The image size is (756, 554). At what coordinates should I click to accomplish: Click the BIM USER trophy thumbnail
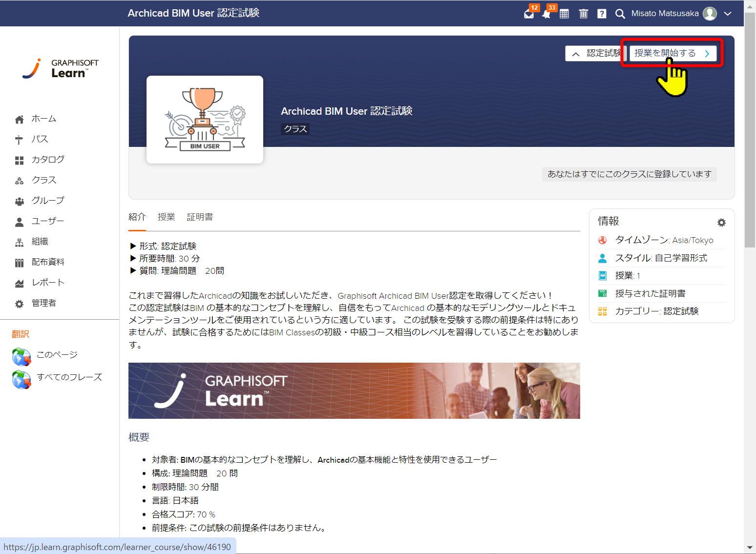click(x=205, y=120)
